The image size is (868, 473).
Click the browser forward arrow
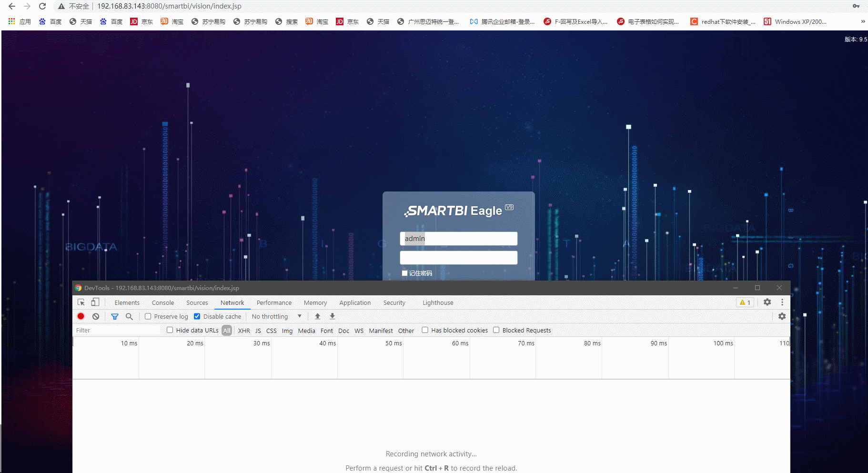coord(27,6)
